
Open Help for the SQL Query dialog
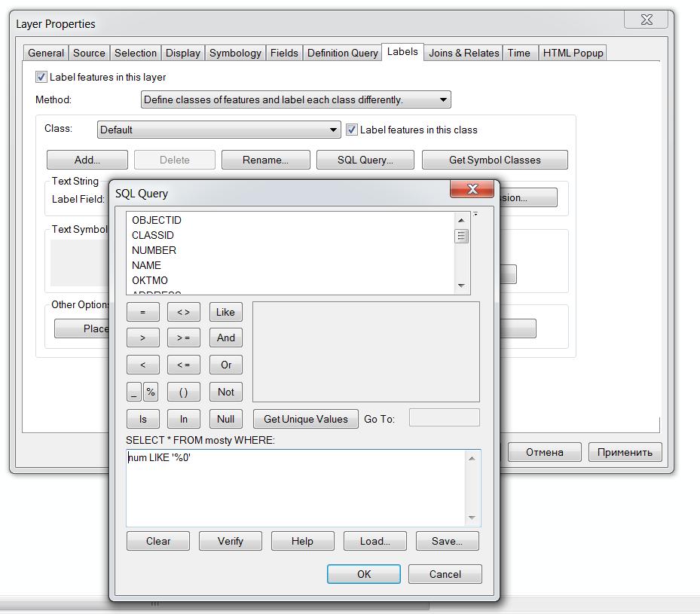coord(303,541)
